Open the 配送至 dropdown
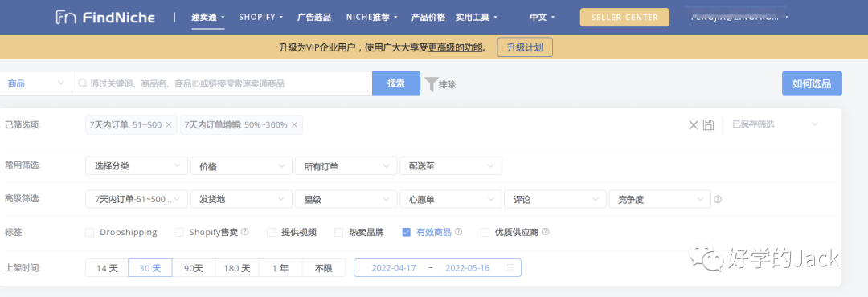868x297 pixels. pyautogui.click(x=451, y=166)
